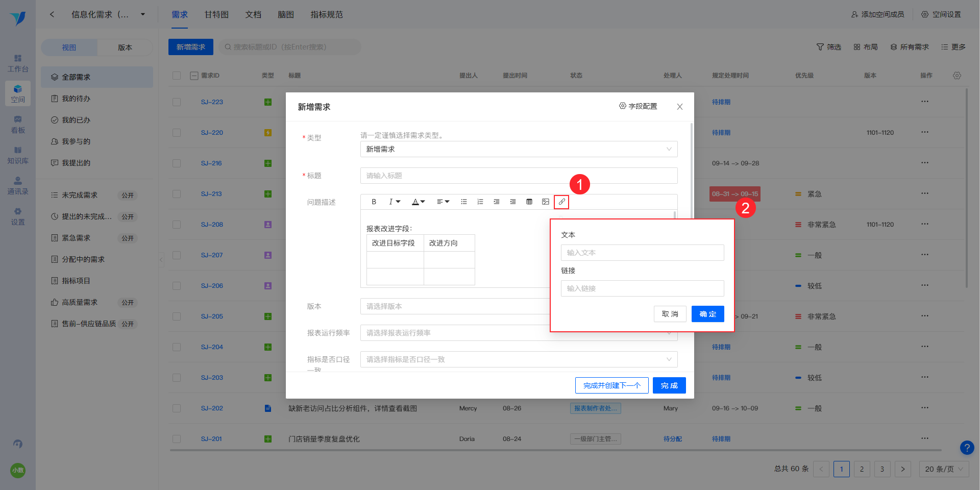Click the insert hyperlink toolbar icon
980x490 pixels.
coord(561,202)
